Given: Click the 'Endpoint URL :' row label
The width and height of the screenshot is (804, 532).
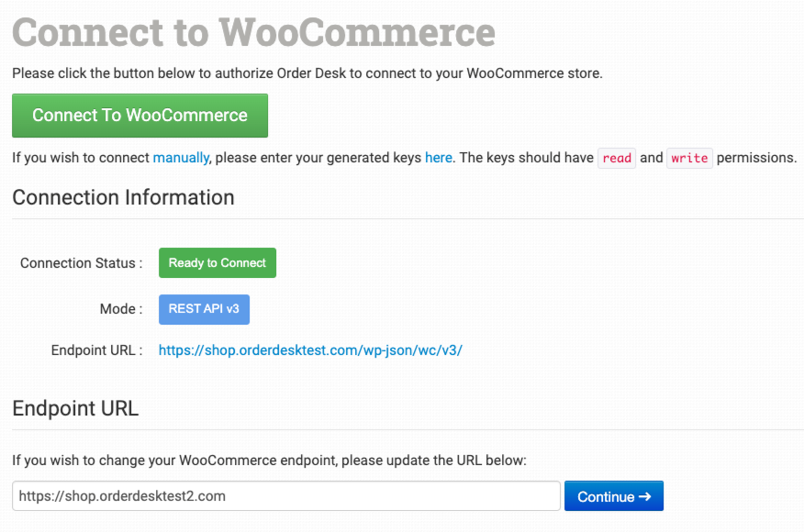Looking at the screenshot, I should (x=96, y=349).
